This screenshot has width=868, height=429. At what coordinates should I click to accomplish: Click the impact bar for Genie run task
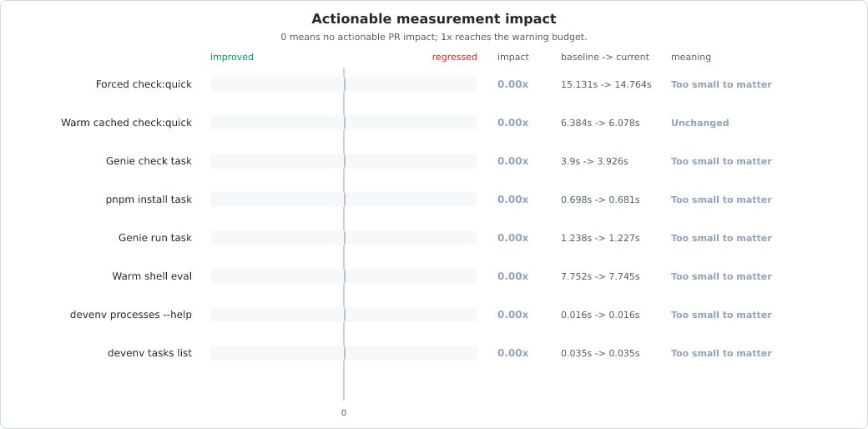[x=344, y=238]
